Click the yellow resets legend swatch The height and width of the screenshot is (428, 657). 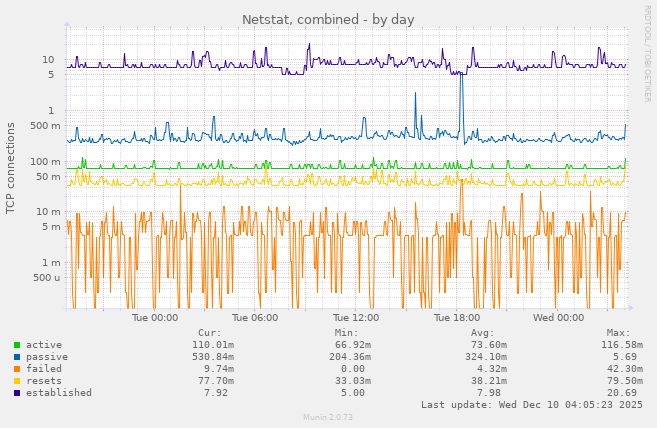(x=17, y=381)
